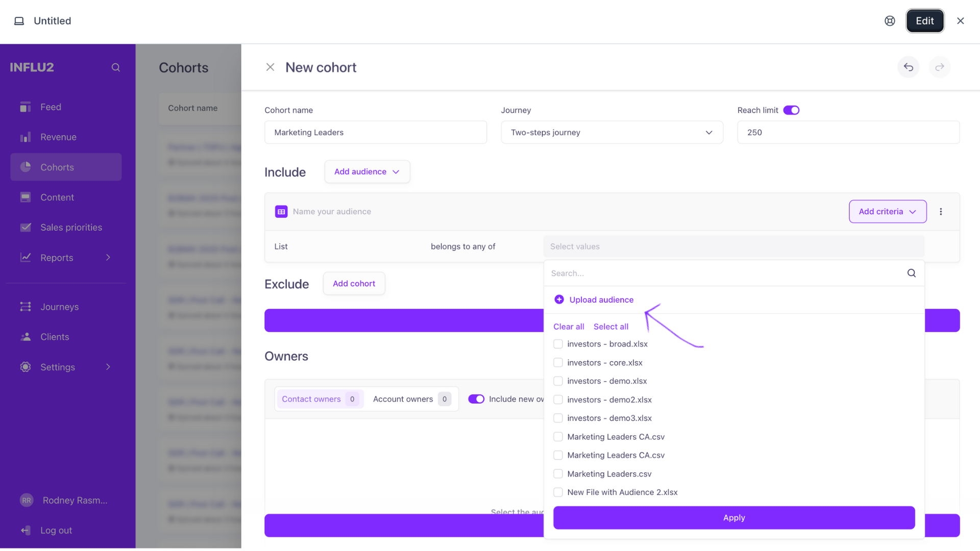The image size is (980, 551).
Task: Open the Content section icon
Action: [x=26, y=197]
